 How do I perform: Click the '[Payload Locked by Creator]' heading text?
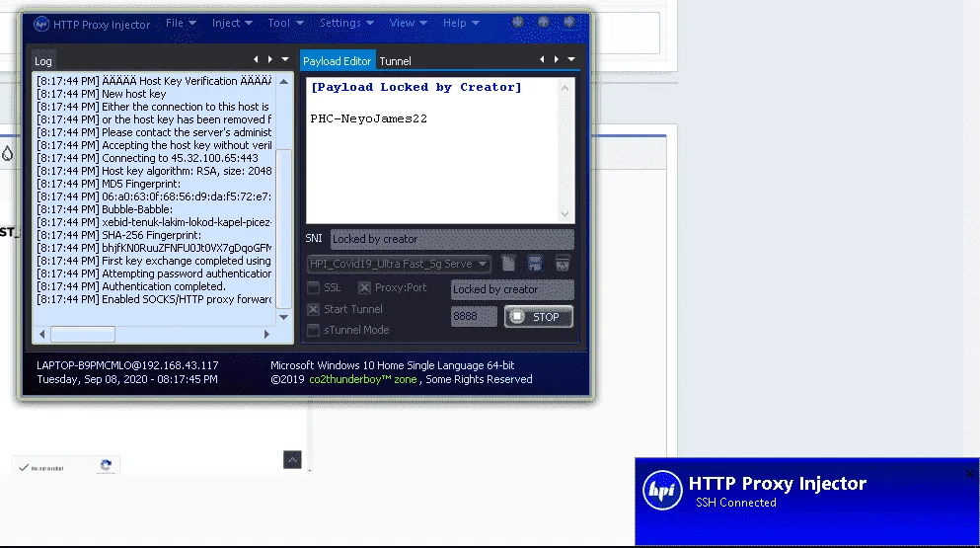[416, 88]
